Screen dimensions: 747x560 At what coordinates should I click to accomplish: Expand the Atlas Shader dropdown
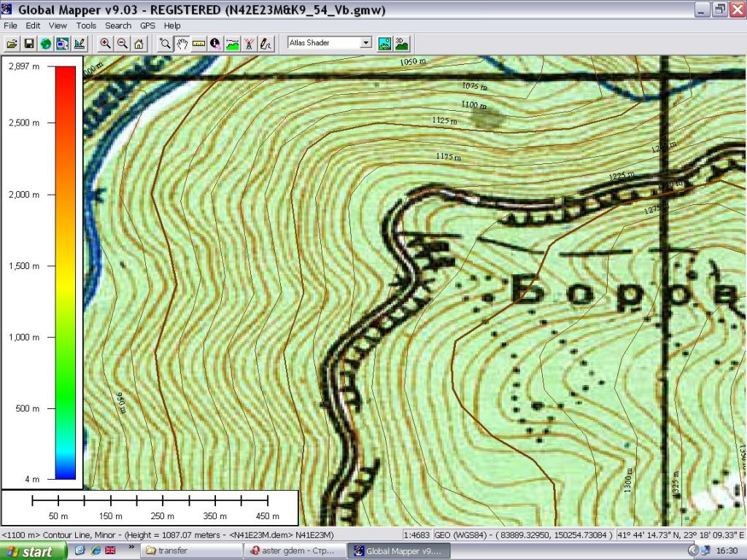366,43
